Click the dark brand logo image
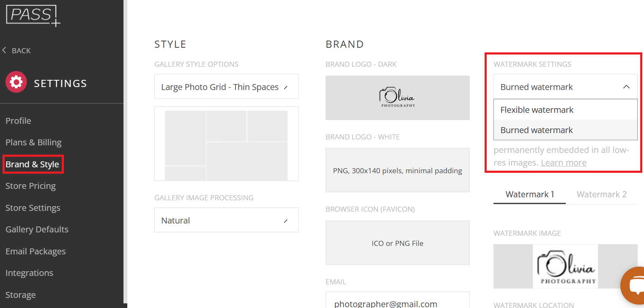This screenshot has height=308, width=644. pyautogui.click(x=397, y=98)
